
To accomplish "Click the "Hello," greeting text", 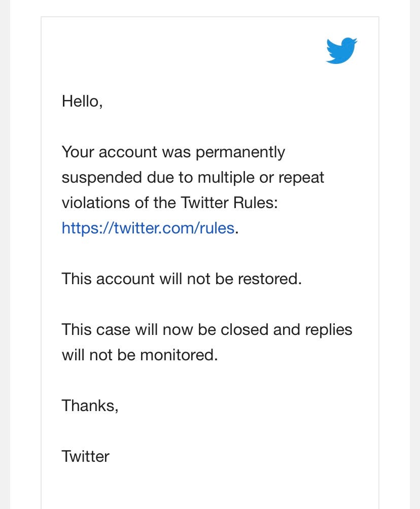I will click(82, 101).
